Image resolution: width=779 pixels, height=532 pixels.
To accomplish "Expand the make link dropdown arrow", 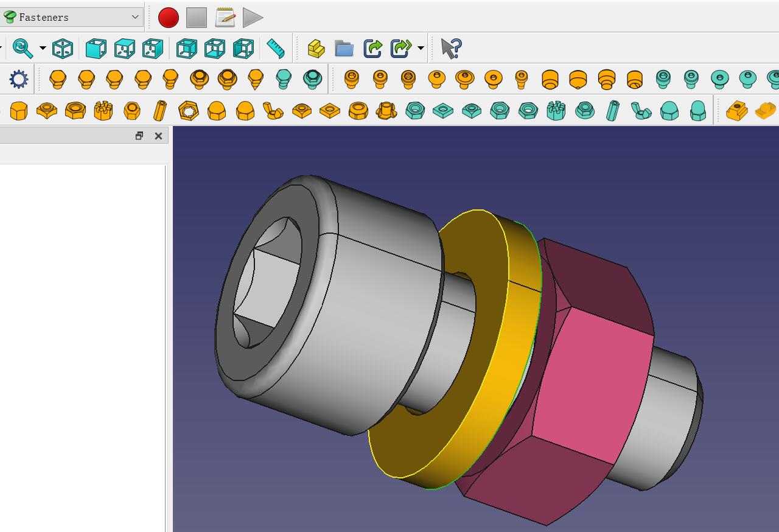I will 421,48.
